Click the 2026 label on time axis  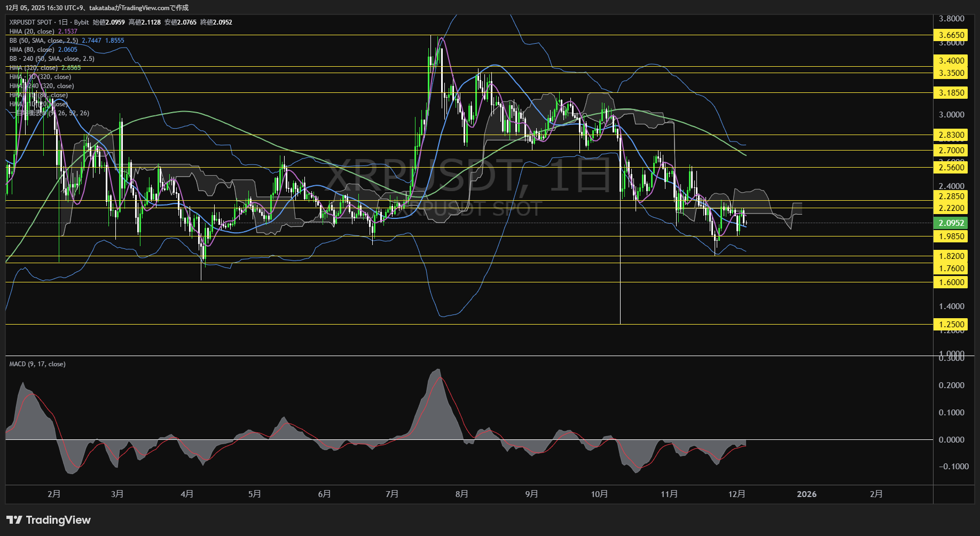click(806, 494)
